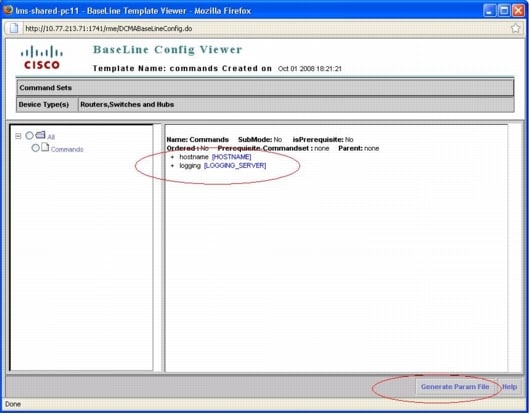
Task: Open the Help link
Action: [x=509, y=387]
